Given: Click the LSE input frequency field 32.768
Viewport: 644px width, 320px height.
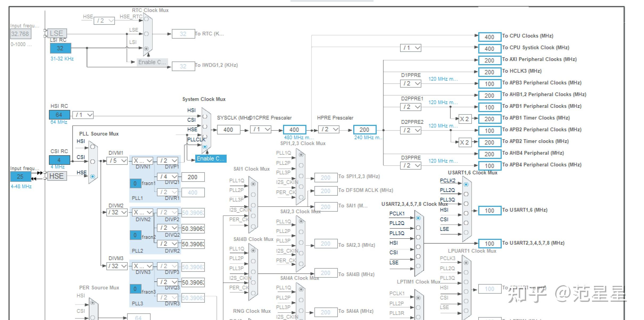Looking at the screenshot, I should [20, 34].
